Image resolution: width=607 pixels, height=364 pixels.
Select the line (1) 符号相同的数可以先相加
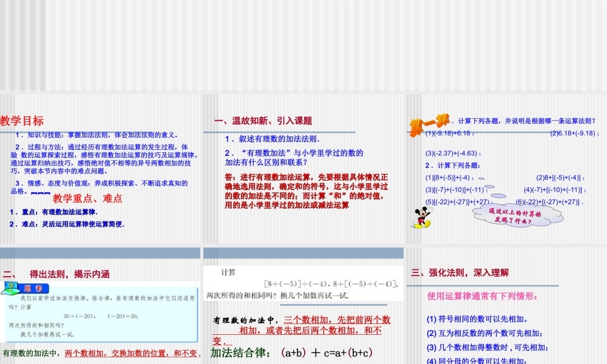(x=477, y=320)
